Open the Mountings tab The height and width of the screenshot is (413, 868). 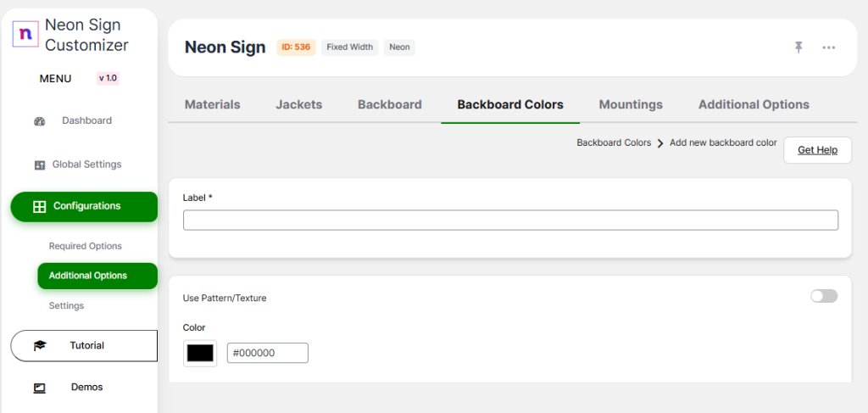pyautogui.click(x=631, y=105)
